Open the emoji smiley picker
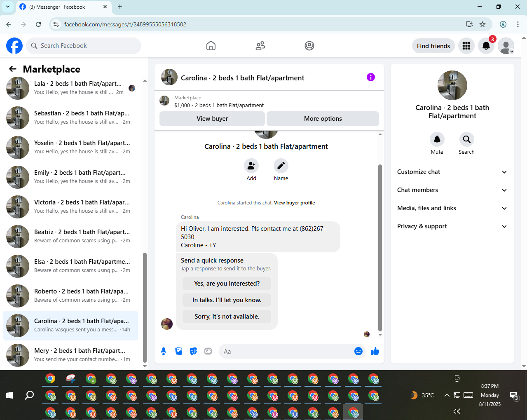The image size is (527, 420). click(x=358, y=351)
